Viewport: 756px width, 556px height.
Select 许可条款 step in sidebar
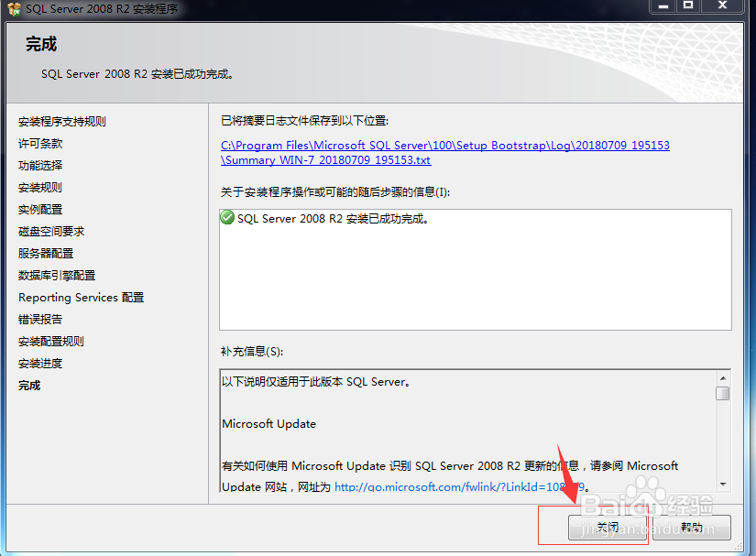[40, 144]
